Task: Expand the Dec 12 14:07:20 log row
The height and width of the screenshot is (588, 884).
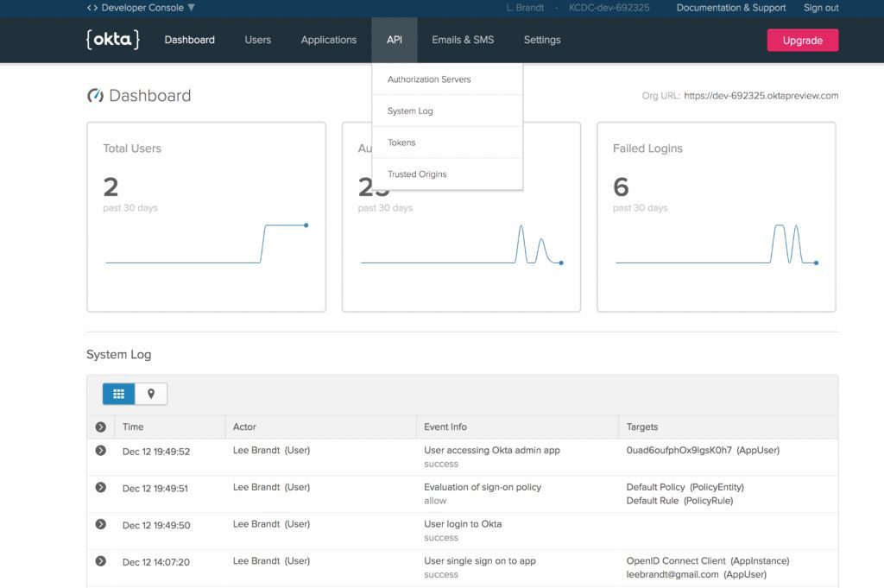Action: pyautogui.click(x=100, y=561)
